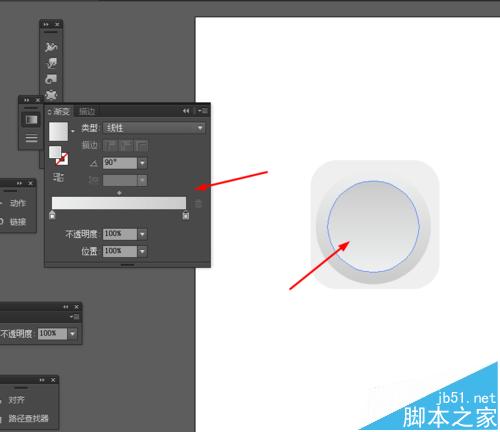Open the angle value dropdown arrow
This screenshot has height=432, width=500.
[142, 163]
